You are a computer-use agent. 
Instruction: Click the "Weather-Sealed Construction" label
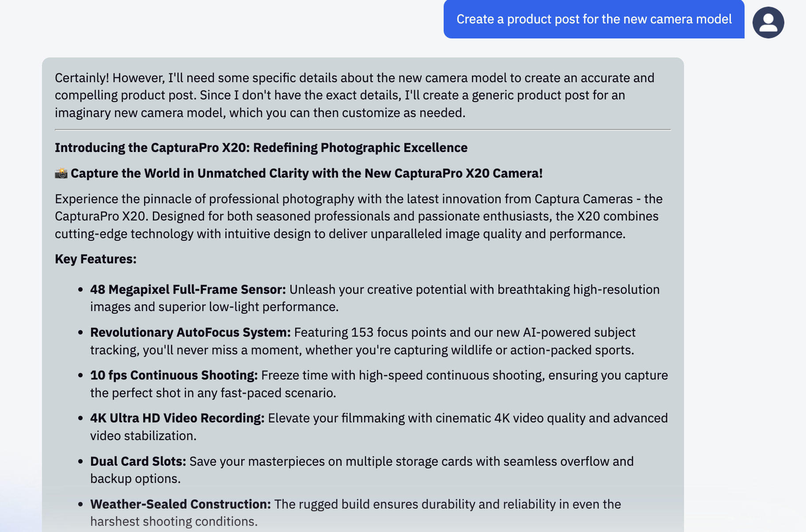(180, 504)
